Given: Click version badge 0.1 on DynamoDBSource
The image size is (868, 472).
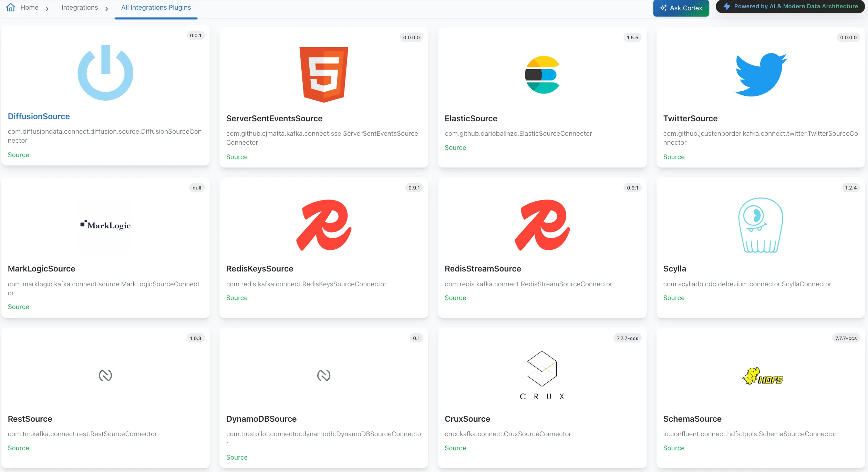Looking at the screenshot, I should click(x=416, y=338).
